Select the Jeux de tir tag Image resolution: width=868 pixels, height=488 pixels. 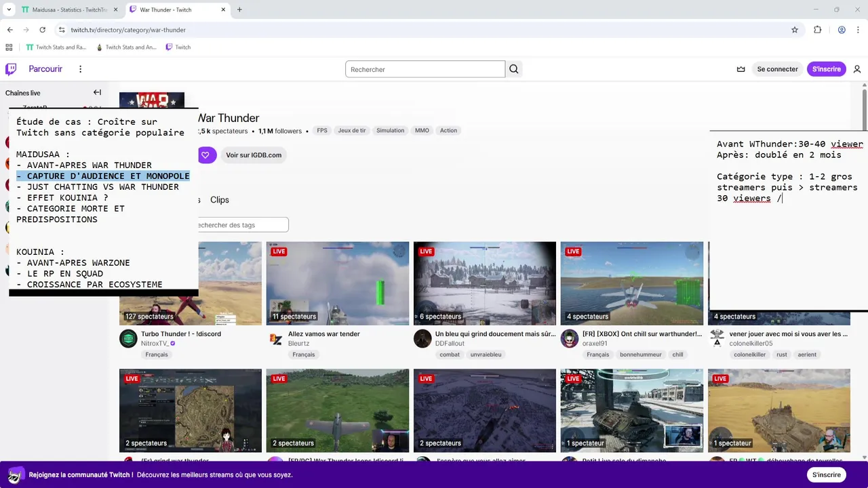[x=352, y=130]
